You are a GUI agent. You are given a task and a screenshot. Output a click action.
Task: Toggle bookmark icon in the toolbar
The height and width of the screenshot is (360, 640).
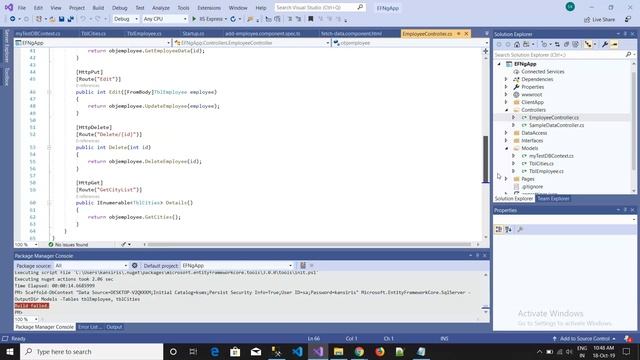tap(311, 19)
